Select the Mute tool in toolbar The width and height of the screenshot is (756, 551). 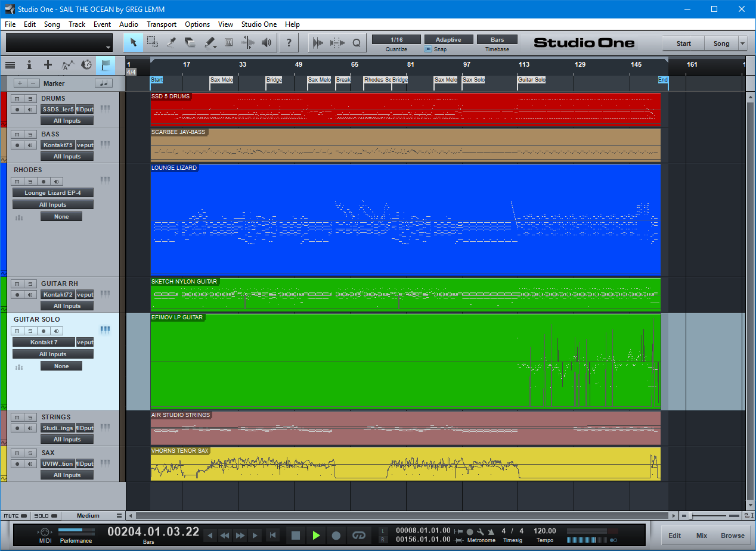click(x=228, y=42)
